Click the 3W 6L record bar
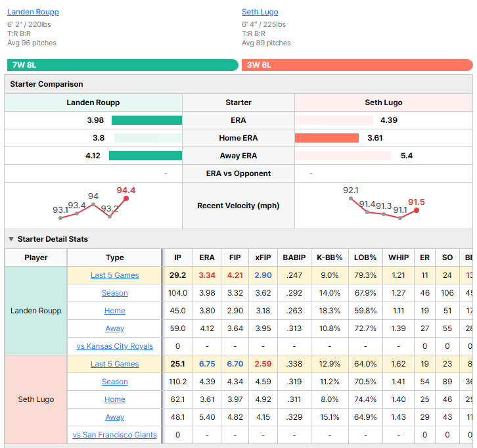This screenshot has height=448, width=477. pyautogui.click(x=357, y=65)
